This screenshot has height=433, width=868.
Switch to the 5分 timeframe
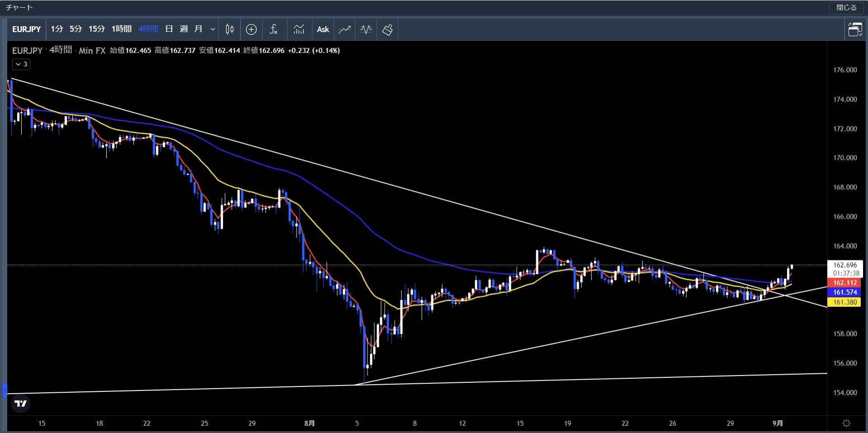coord(75,29)
